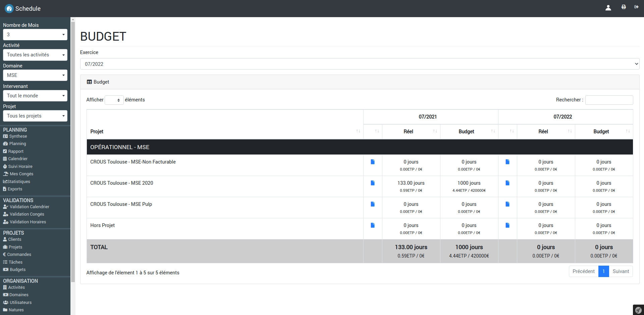Open 07/2022 document icon for Hors Projet row
644x315 pixels.
tap(507, 225)
